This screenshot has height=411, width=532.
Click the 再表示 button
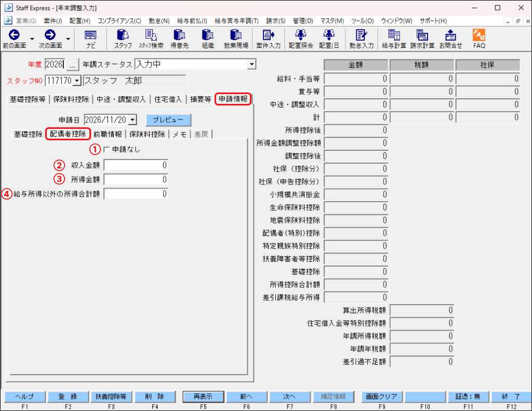pos(203,396)
